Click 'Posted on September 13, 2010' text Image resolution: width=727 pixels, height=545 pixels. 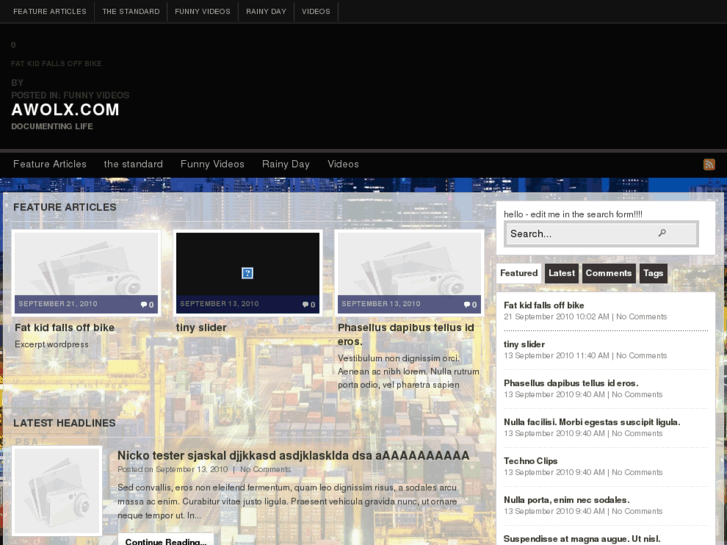(172, 469)
